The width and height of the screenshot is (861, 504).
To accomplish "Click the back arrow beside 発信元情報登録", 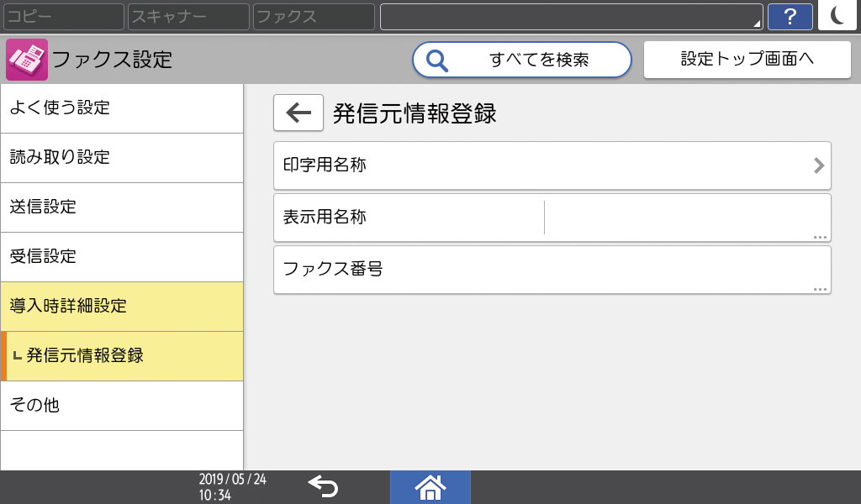I will 298,113.
